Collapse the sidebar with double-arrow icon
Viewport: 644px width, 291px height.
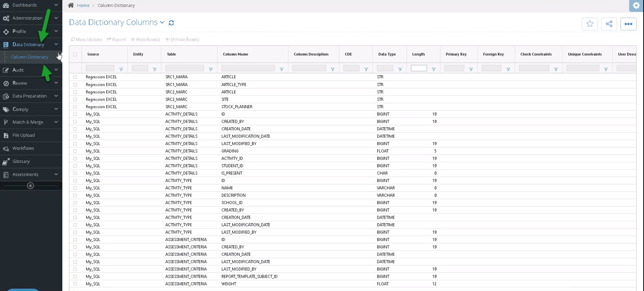pyautogui.click(x=30, y=186)
